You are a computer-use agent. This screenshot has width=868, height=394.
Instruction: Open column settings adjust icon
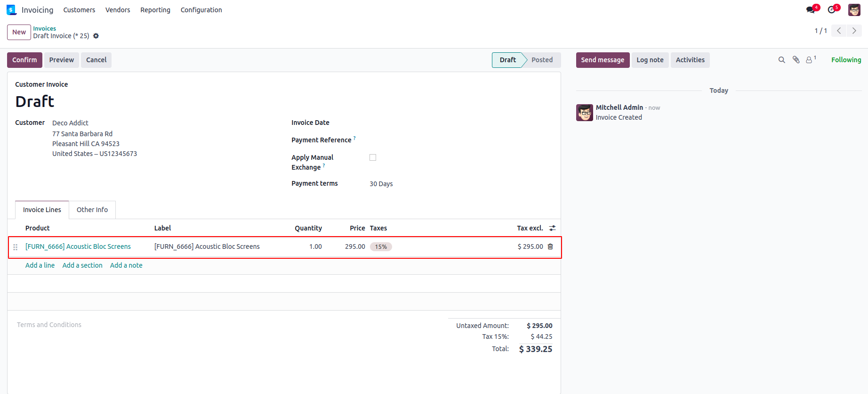click(552, 228)
